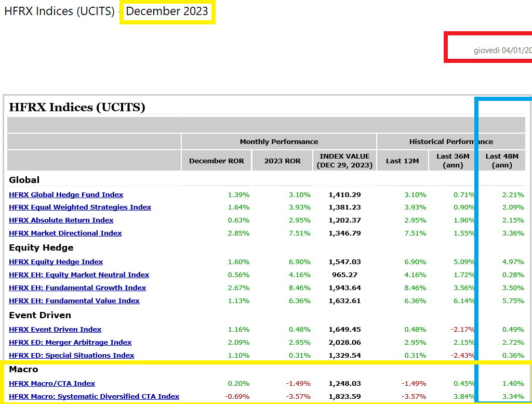
Task: Click Last 48M value 0.28%
Action: (513, 275)
